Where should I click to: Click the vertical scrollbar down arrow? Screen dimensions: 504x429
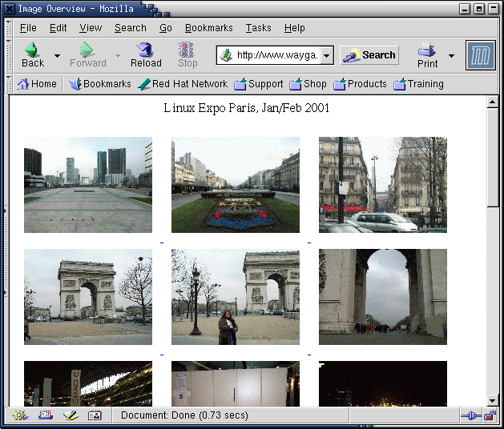point(493,400)
